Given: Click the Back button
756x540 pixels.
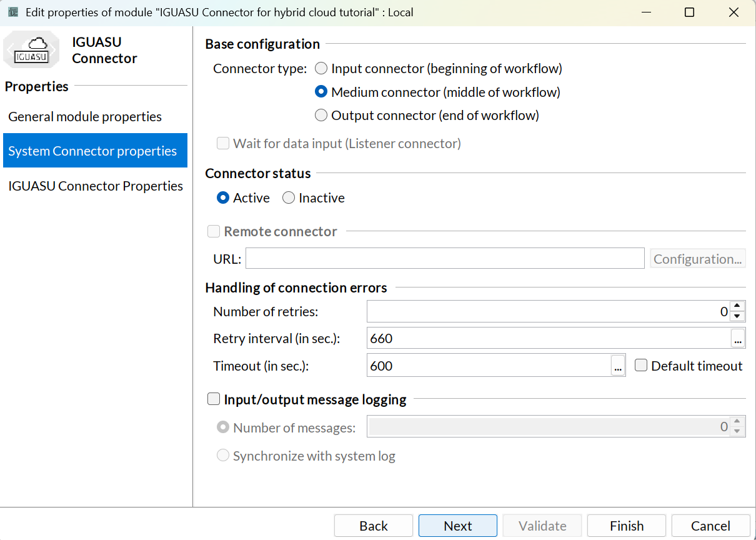Looking at the screenshot, I should (374, 526).
